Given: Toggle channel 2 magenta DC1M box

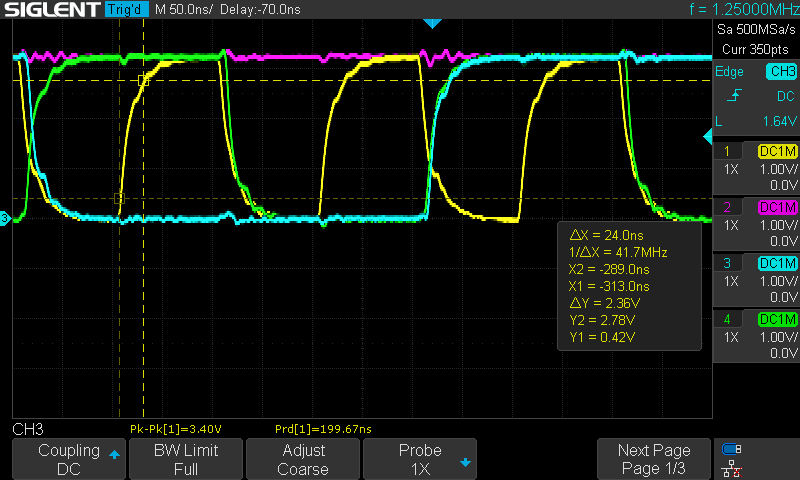Looking at the screenshot, I should [778, 207].
